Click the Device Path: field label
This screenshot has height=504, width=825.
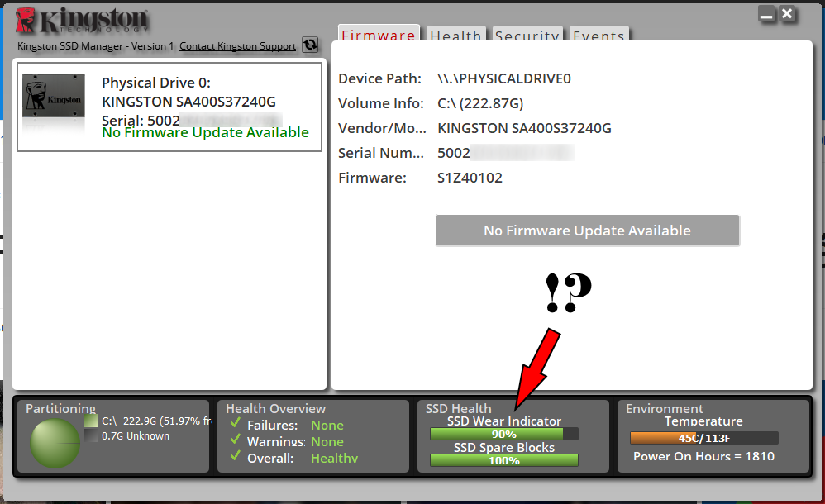380,79
